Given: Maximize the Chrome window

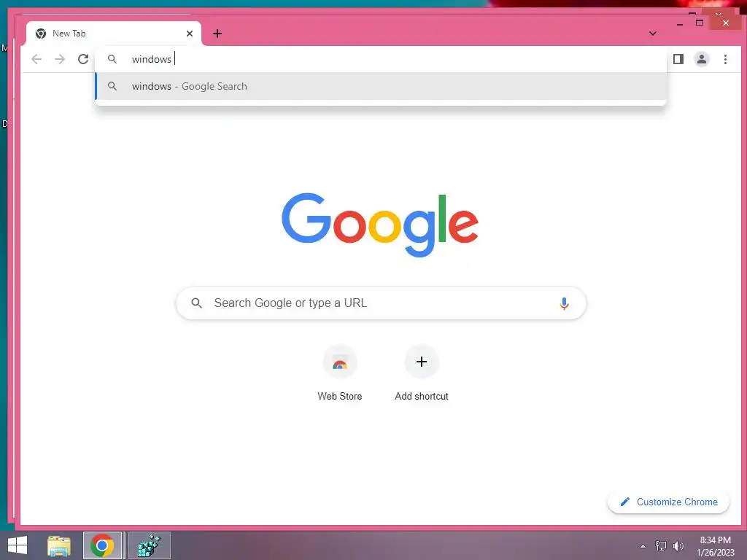Looking at the screenshot, I should tap(700, 23).
